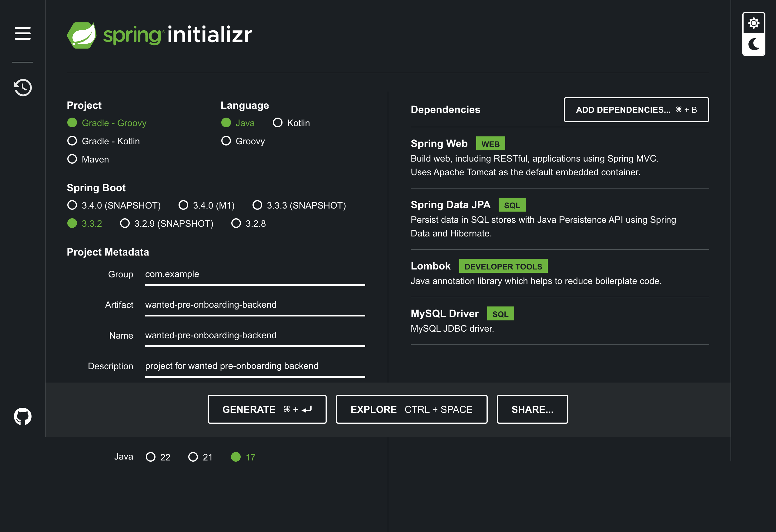The width and height of the screenshot is (776, 532).
Task: Select Spring Boot 3.4.0 (SNAPSHOT)
Action: 114,205
